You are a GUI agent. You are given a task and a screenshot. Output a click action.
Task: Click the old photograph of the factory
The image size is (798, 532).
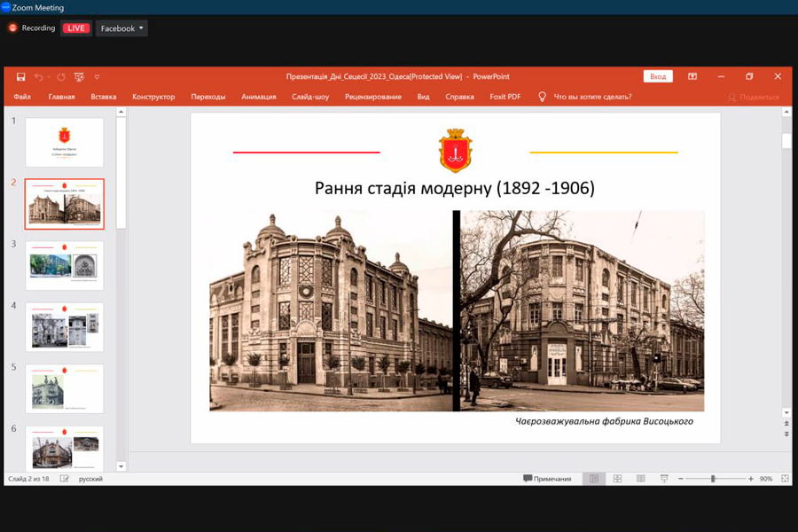coord(331,311)
